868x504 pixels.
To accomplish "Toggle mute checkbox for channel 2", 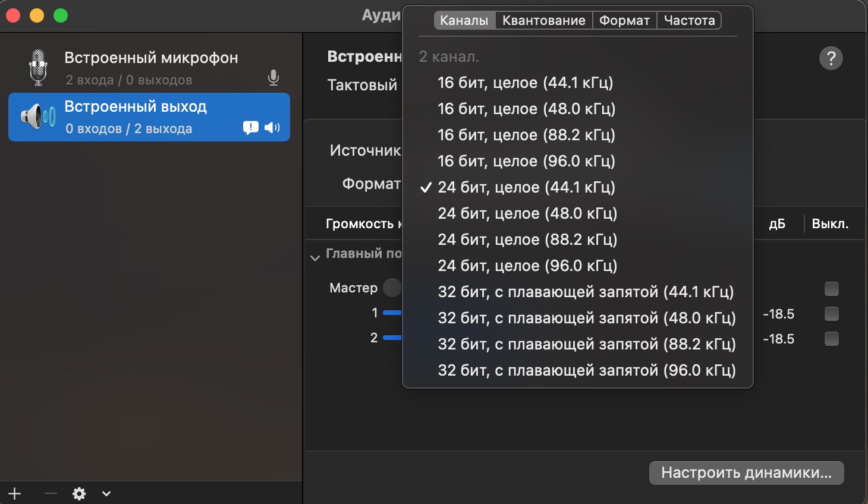I will point(831,339).
